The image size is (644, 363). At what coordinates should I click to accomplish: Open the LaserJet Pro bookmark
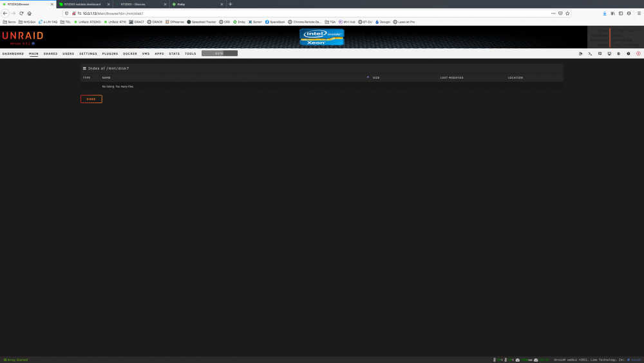(404, 22)
